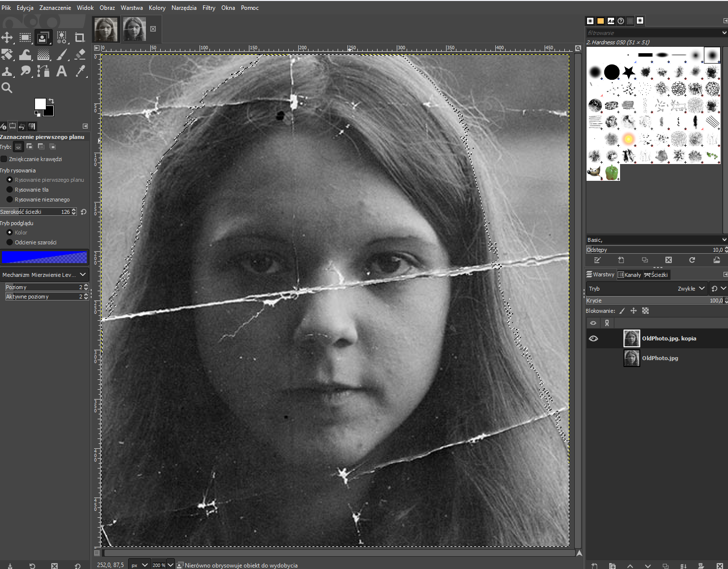Screen dimensions: 728x569
Task: Click the black background color swatch
Action: pos(49,112)
